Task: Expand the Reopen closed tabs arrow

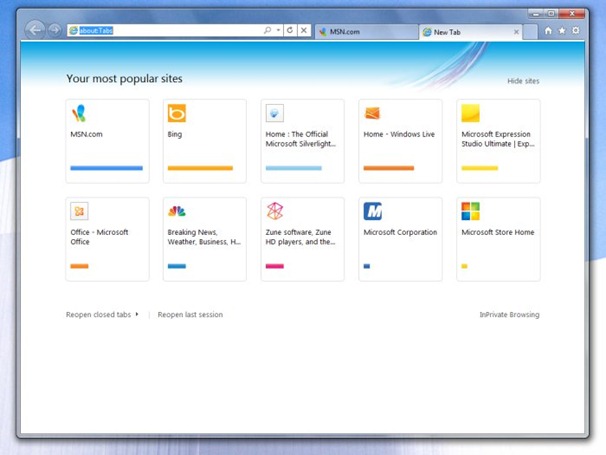Action: click(x=137, y=314)
